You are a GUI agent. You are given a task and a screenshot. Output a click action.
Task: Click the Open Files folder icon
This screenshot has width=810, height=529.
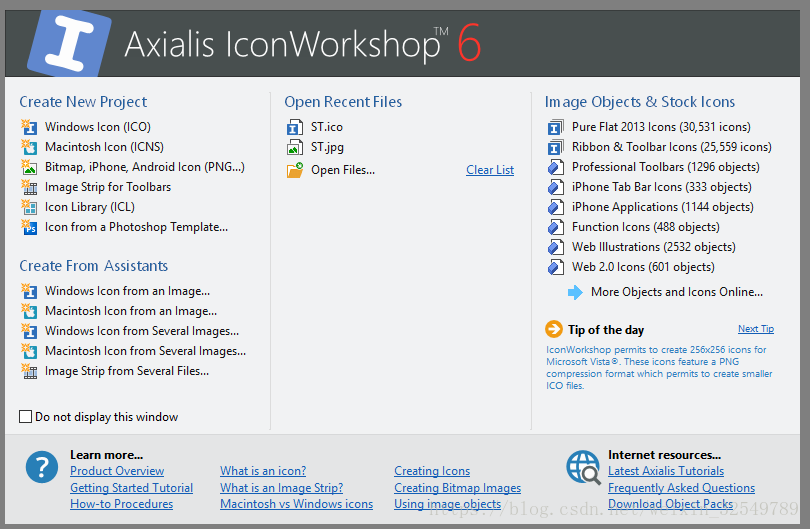click(295, 170)
